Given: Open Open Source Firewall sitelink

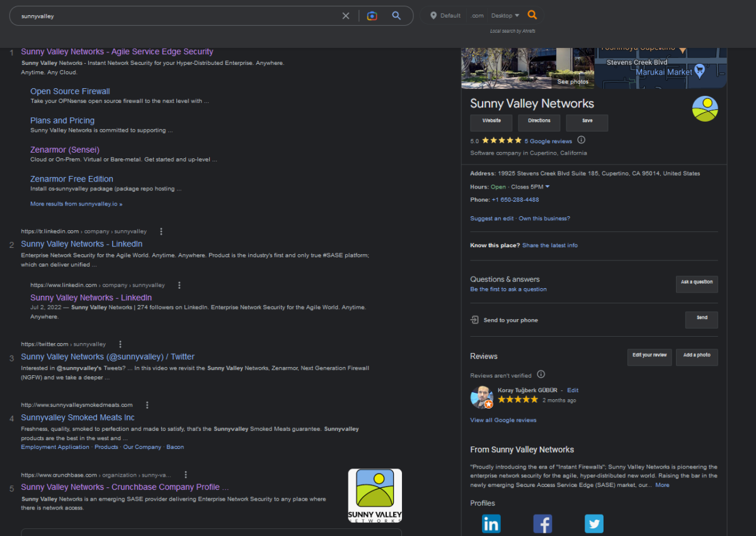Looking at the screenshot, I should pyautogui.click(x=70, y=91).
